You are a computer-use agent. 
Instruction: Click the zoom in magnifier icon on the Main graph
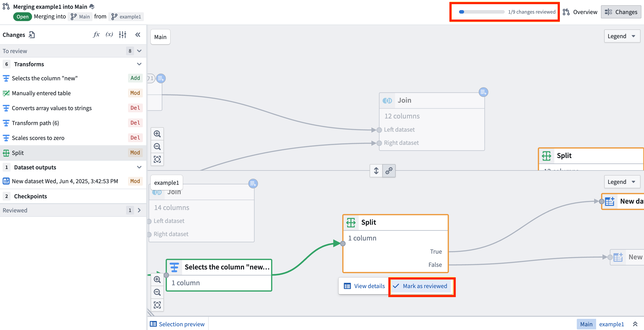(157, 134)
